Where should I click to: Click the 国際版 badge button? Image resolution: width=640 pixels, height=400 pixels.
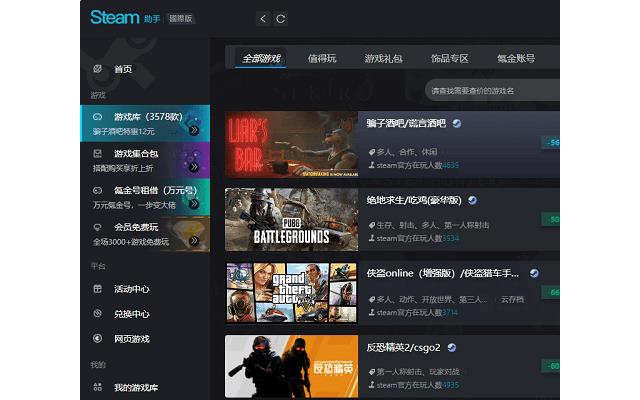[181, 18]
